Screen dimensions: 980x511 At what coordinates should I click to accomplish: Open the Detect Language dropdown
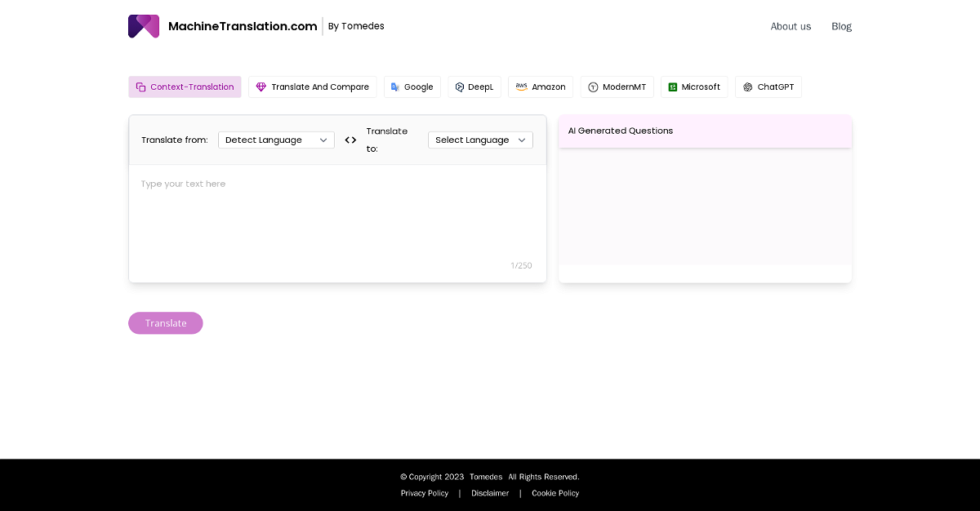[276, 140]
